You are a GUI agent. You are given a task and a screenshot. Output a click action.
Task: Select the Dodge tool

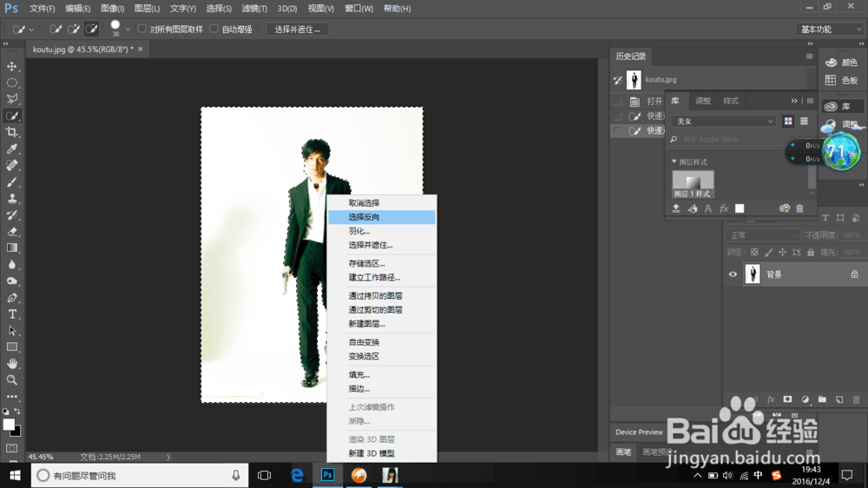point(11,281)
